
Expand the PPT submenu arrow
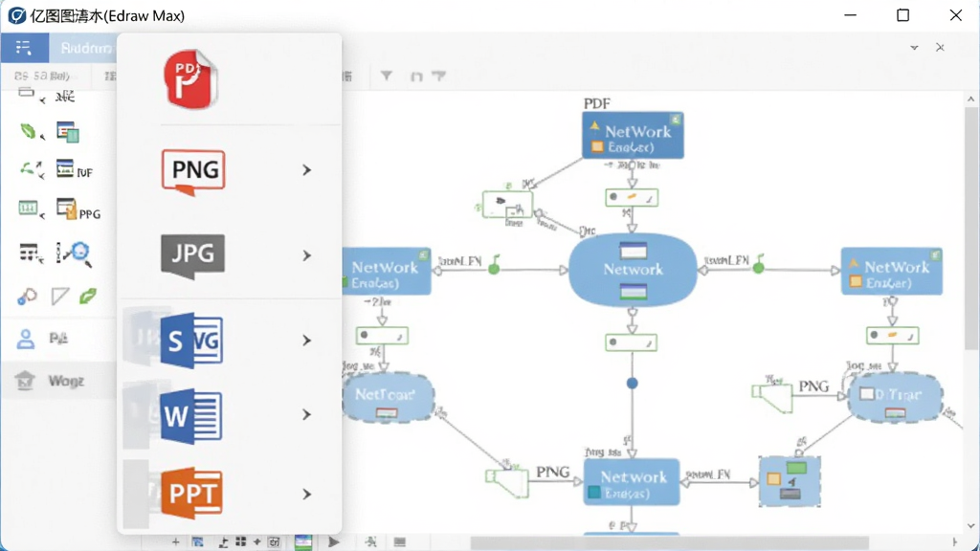[306, 495]
